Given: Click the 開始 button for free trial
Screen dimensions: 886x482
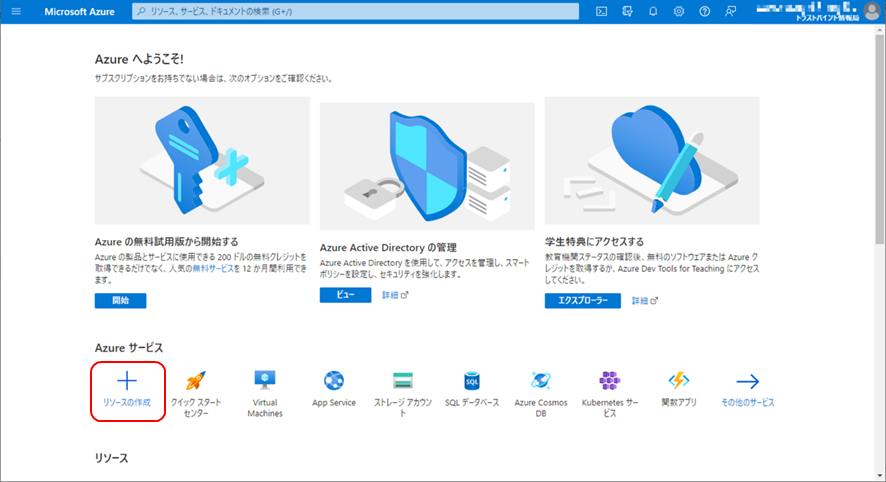Looking at the screenshot, I should (120, 301).
